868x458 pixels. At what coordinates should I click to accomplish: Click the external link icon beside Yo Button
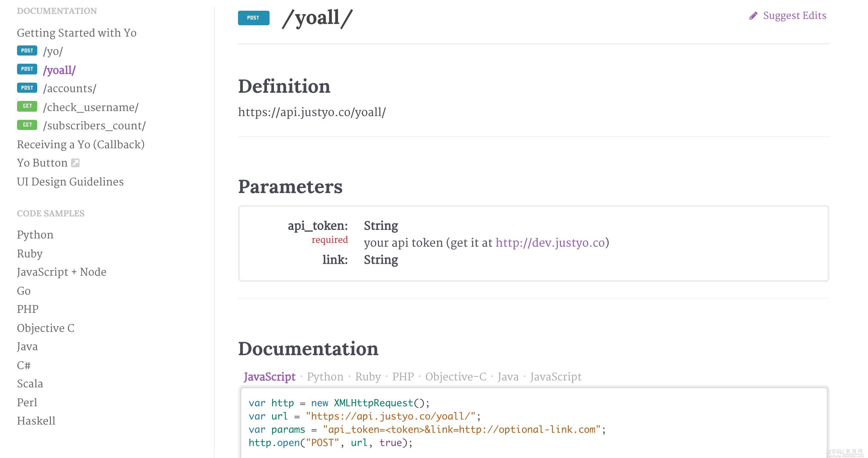[x=75, y=163]
